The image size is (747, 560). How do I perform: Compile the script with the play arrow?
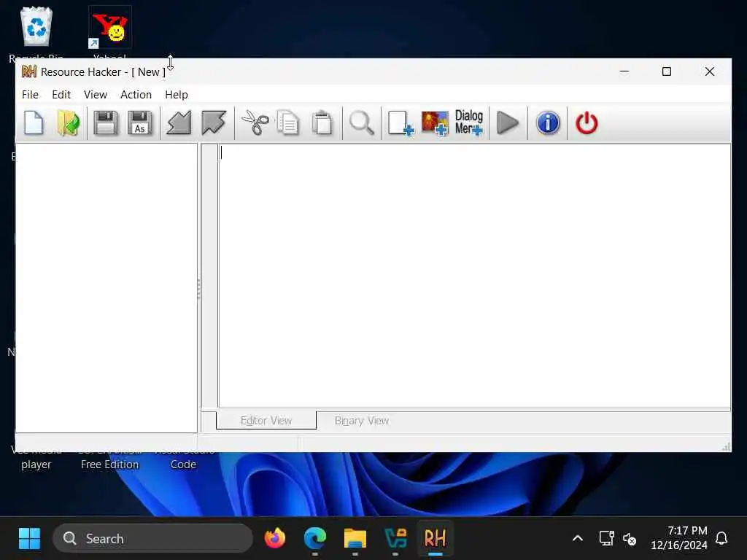(508, 122)
